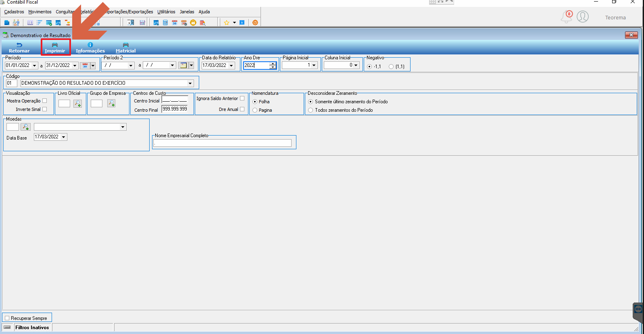Open the Coluna Inicial dropdown
The image size is (644, 334).
click(356, 65)
